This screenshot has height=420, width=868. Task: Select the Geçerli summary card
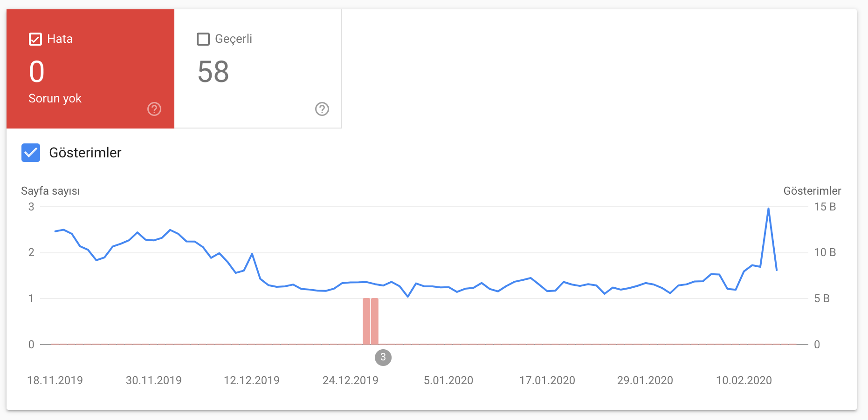pyautogui.click(x=258, y=69)
